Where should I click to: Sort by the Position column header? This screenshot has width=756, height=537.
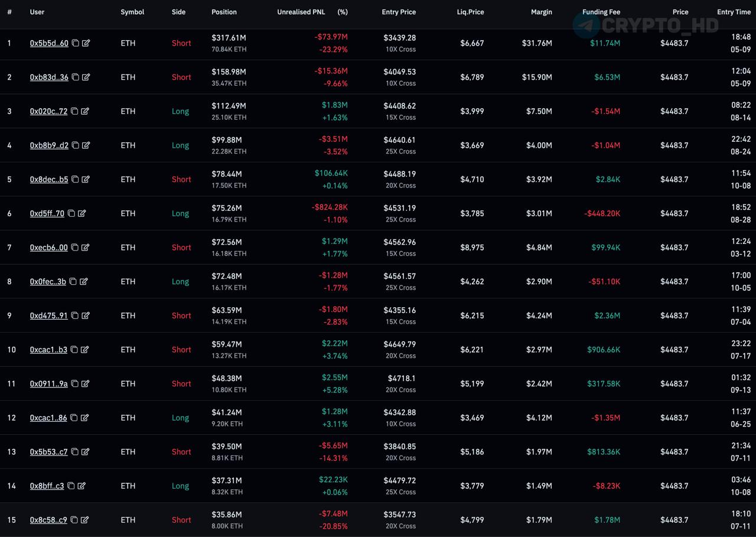click(x=224, y=12)
